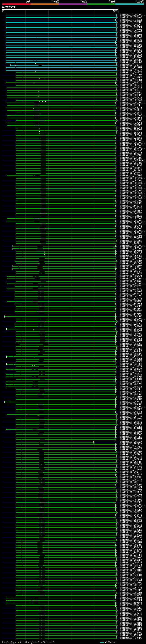Click hit label UniRef100_A9QVI8
This screenshot has width=146, height=644.
pos(131,605)
